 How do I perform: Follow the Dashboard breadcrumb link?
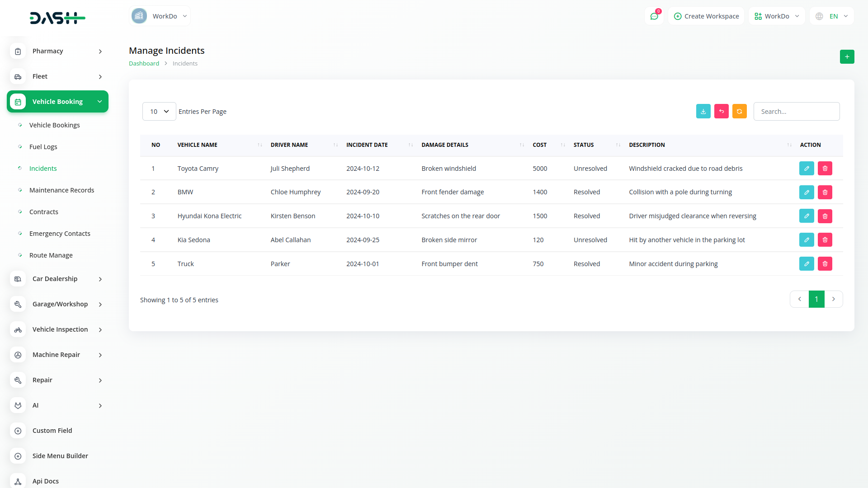pyautogui.click(x=144, y=63)
